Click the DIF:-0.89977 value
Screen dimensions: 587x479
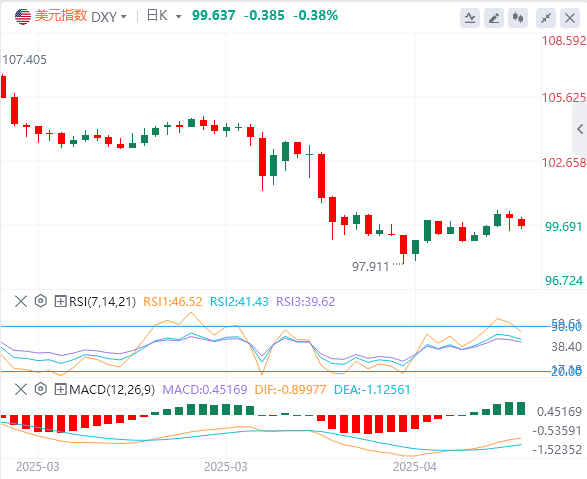[291, 390]
